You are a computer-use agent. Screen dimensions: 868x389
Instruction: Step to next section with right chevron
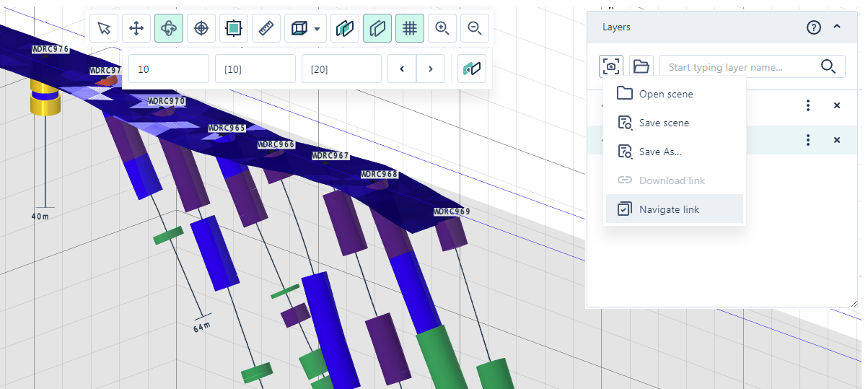[x=431, y=69]
